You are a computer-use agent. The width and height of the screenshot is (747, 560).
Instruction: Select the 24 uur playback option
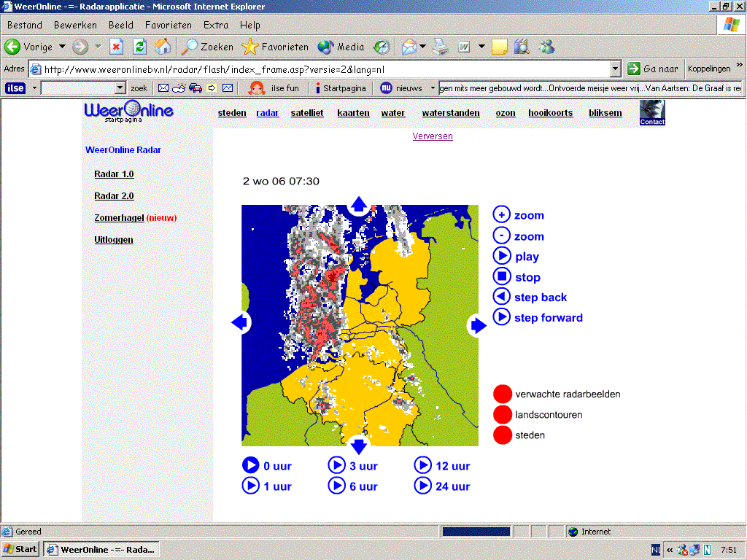443,486
